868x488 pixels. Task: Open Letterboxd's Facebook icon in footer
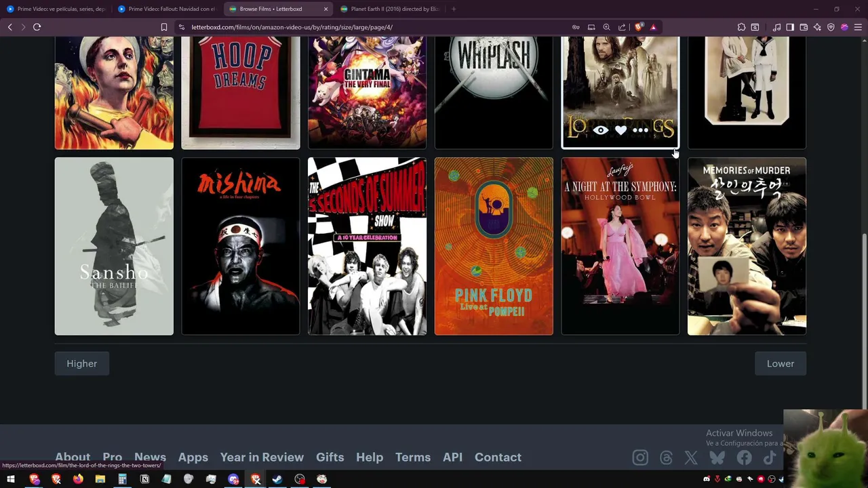[x=744, y=458]
